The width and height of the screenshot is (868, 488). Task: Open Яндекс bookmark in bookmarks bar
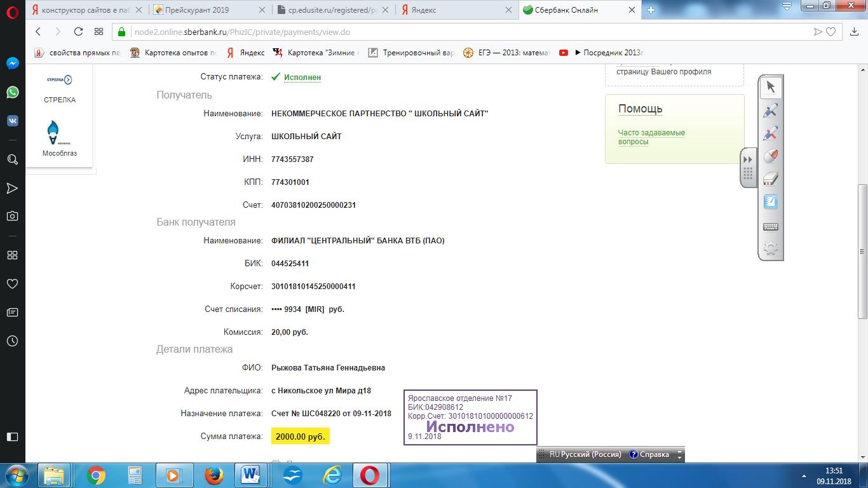click(x=245, y=53)
